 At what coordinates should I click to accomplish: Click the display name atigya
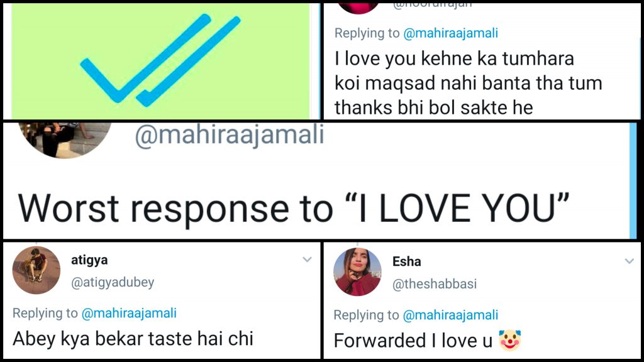point(91,260)
